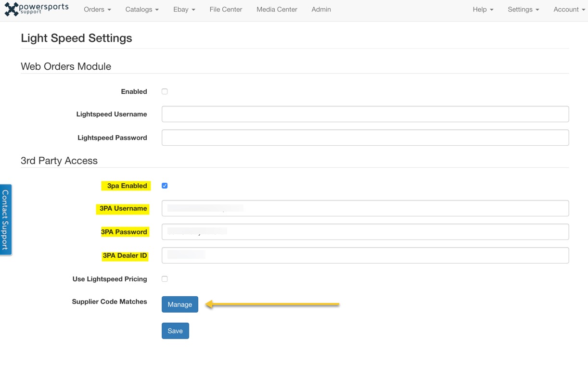Screen dimensions: 588x366
Task: Click the 3PA Username label
Action: point(123,208)
